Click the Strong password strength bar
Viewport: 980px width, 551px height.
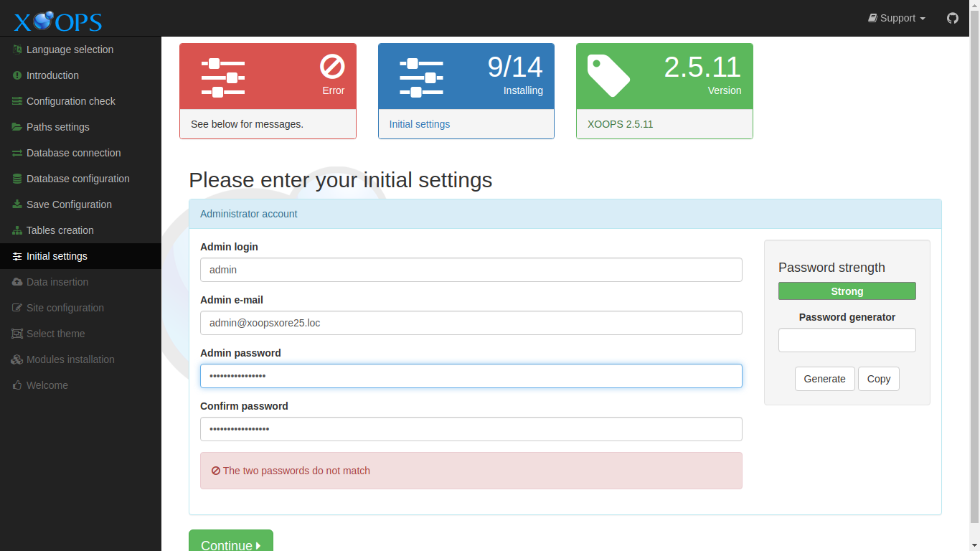(x=847, y=291)
